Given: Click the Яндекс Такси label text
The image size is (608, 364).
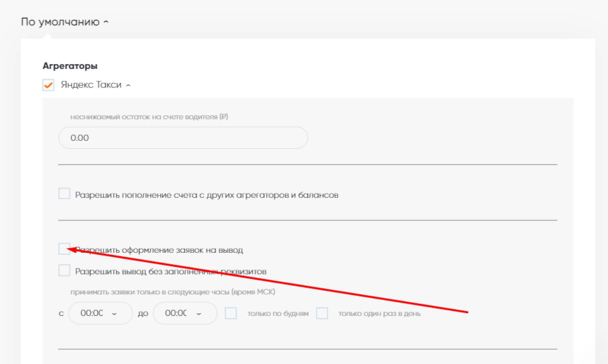Looking at the screenshot, I should coord(91,85).
